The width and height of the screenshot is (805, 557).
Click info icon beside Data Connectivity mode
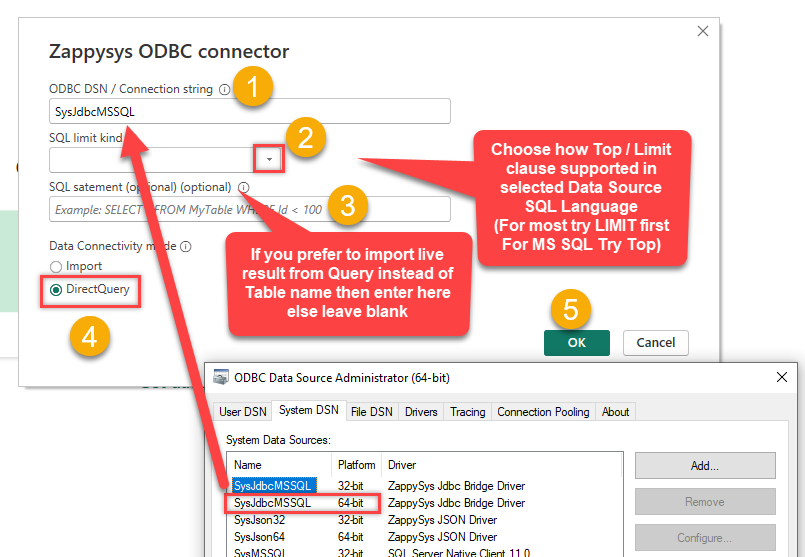tap(186, 246)
